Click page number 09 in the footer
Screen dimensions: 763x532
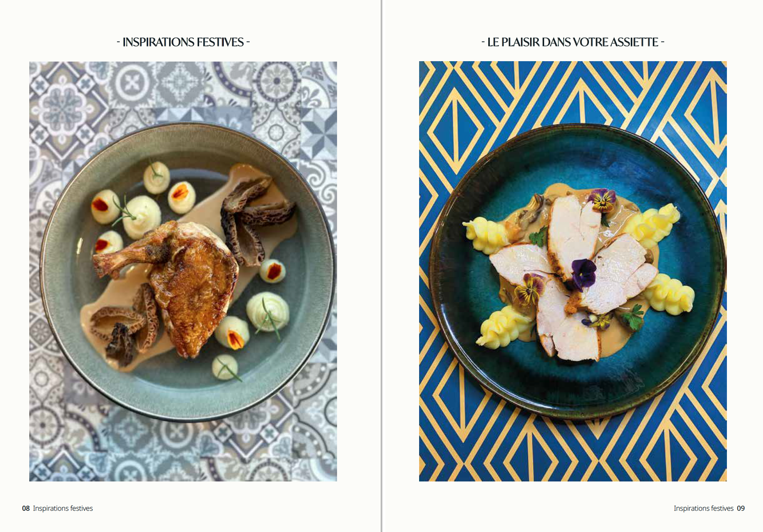point(741,508)
